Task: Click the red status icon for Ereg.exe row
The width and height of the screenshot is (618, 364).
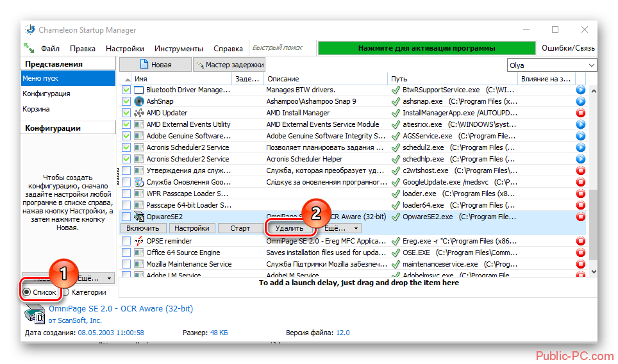Action: click(x=581, y=241)
